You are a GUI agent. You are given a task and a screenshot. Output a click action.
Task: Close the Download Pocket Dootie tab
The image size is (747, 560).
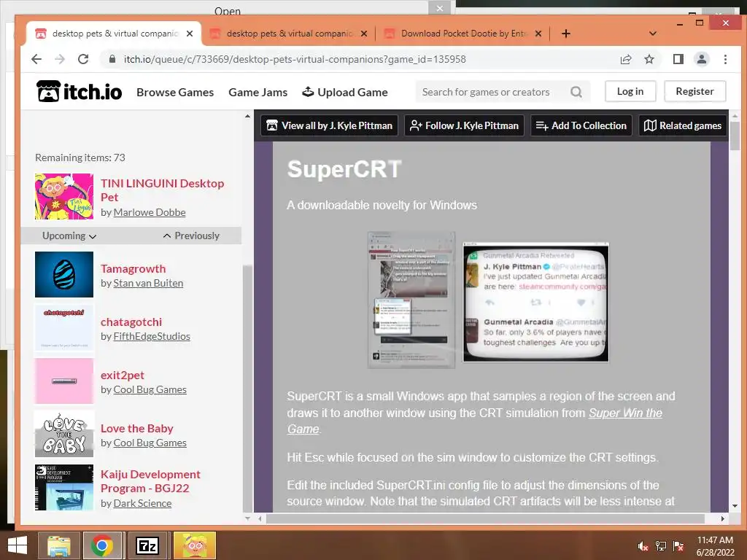[x=538, y=34]
